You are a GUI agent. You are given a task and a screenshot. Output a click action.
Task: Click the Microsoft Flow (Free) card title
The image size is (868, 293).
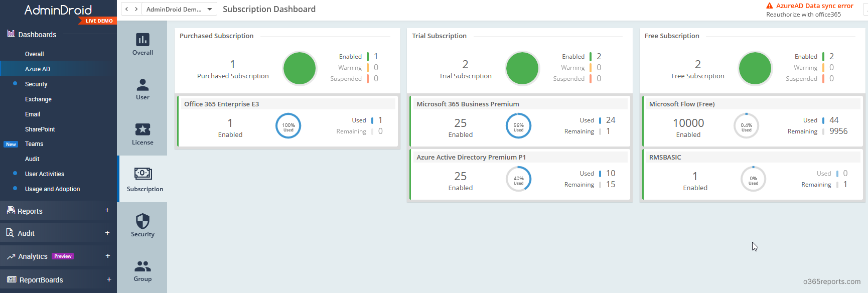(x=682, y=104)
